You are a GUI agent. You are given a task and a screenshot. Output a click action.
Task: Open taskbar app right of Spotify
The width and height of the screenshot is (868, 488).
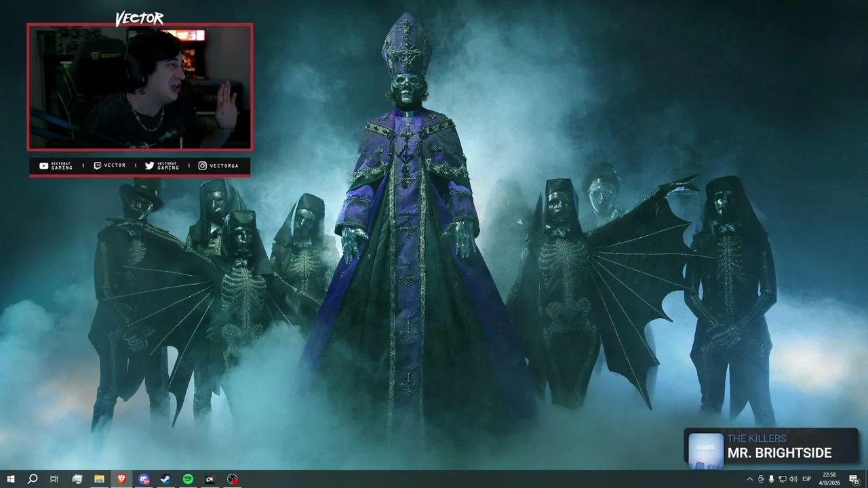[x=210, y=479]
